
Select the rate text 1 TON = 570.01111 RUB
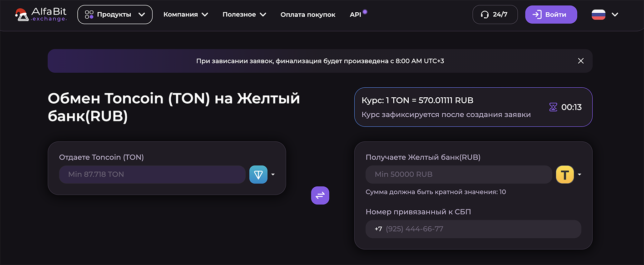point(430,100)
